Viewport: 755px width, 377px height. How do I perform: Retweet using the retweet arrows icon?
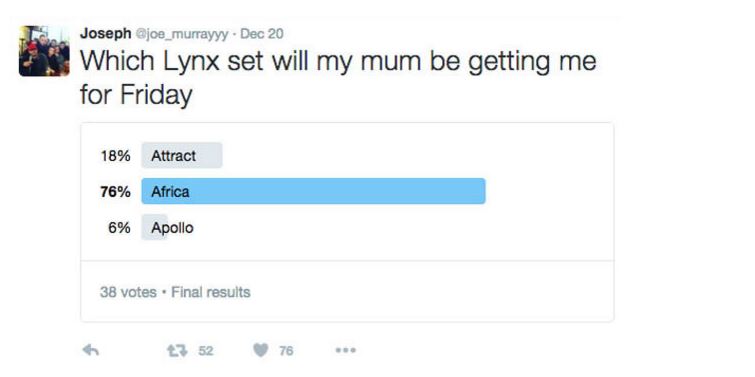click(177, 351)
